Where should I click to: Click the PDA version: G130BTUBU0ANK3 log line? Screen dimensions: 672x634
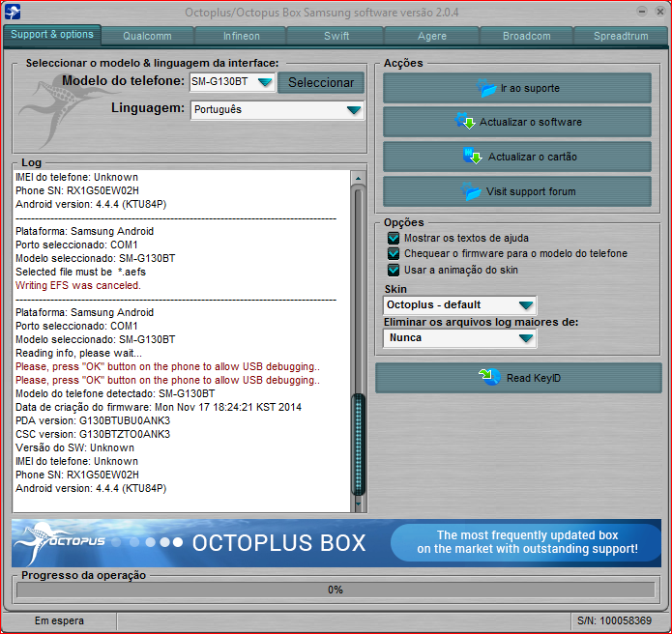point(93,420)
